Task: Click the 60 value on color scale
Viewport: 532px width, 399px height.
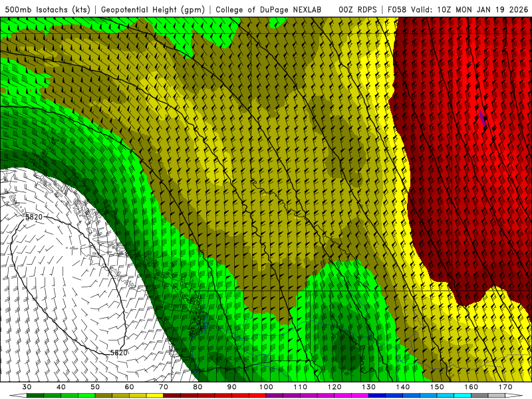Action: click(x=129, y=387)
